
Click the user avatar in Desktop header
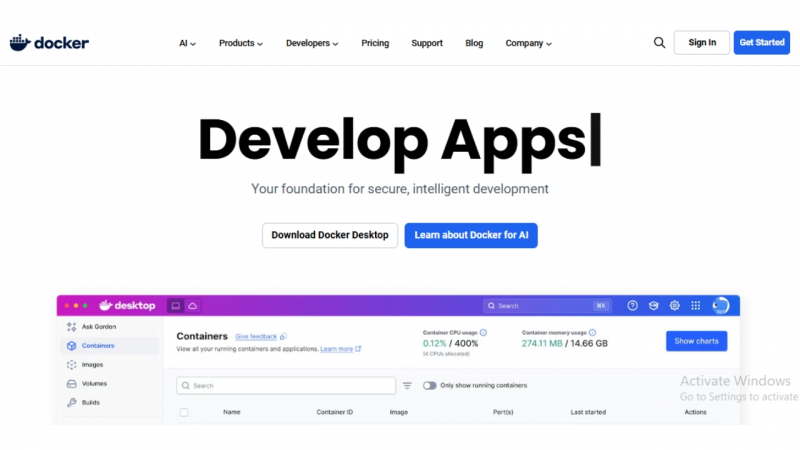click(x=720, y=306)
